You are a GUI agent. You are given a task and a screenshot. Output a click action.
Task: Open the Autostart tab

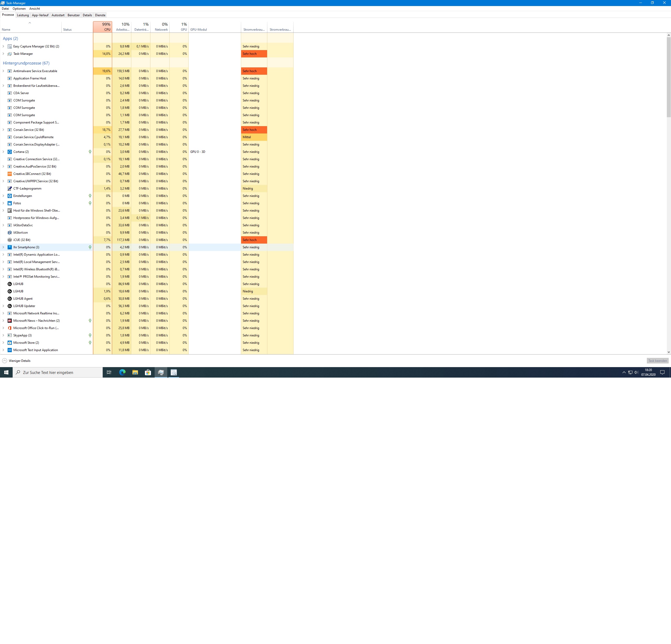tap(58, 15)
